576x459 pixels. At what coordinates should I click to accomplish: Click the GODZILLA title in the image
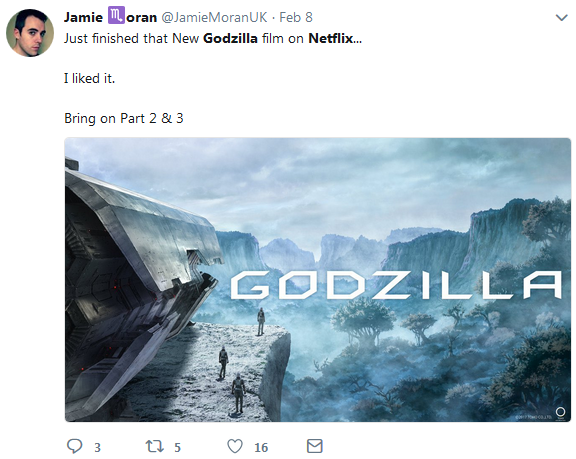[396, 285]
